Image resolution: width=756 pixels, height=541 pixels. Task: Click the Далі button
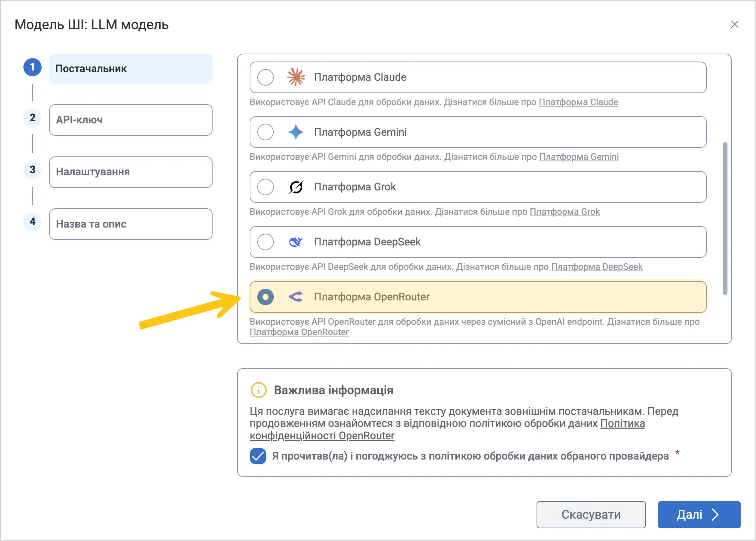click(699, 515)
